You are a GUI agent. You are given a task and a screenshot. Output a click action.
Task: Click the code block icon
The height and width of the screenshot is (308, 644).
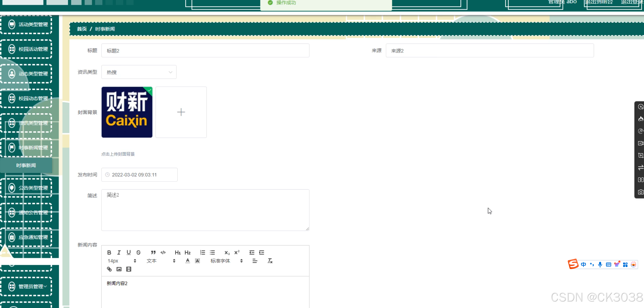pyautogui.click(x=163, y=252)
